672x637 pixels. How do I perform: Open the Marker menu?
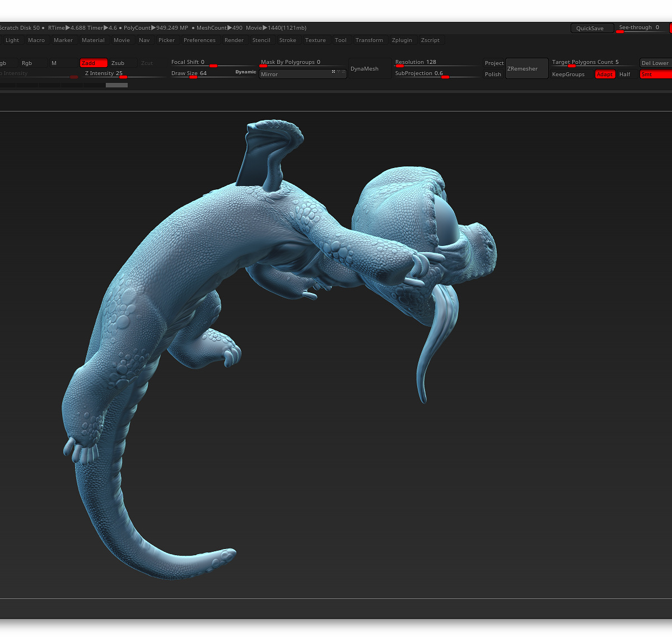[x=63, y=40]
